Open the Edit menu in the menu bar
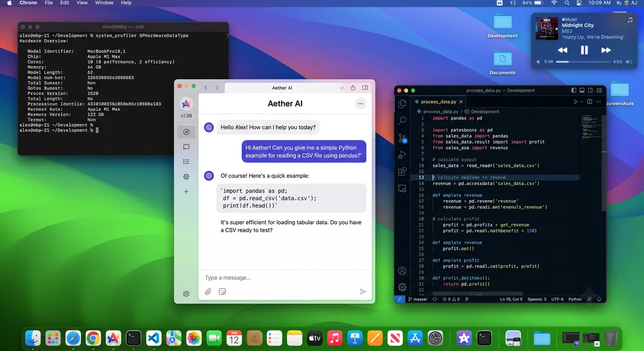644x351 pixels. (x=65, y=3)
